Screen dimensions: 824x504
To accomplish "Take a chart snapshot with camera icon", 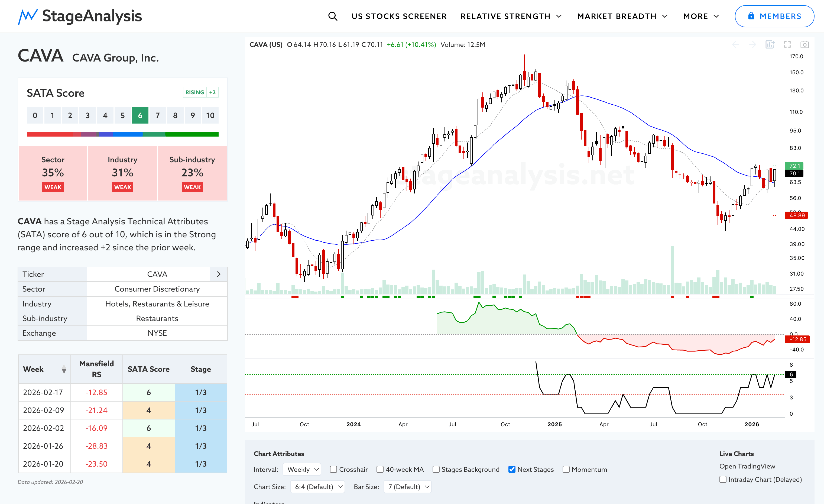I will (804, 44).
